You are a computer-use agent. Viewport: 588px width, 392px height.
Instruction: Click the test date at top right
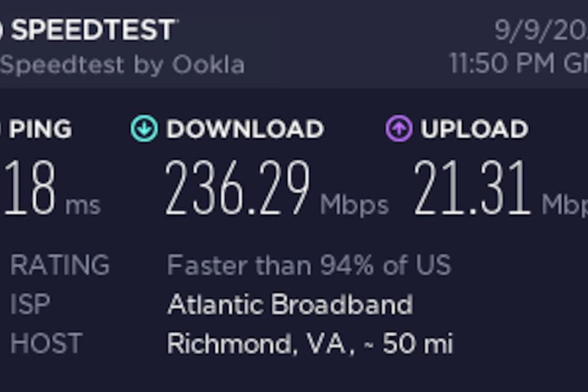pyautogui.click(x=540, y=30)
